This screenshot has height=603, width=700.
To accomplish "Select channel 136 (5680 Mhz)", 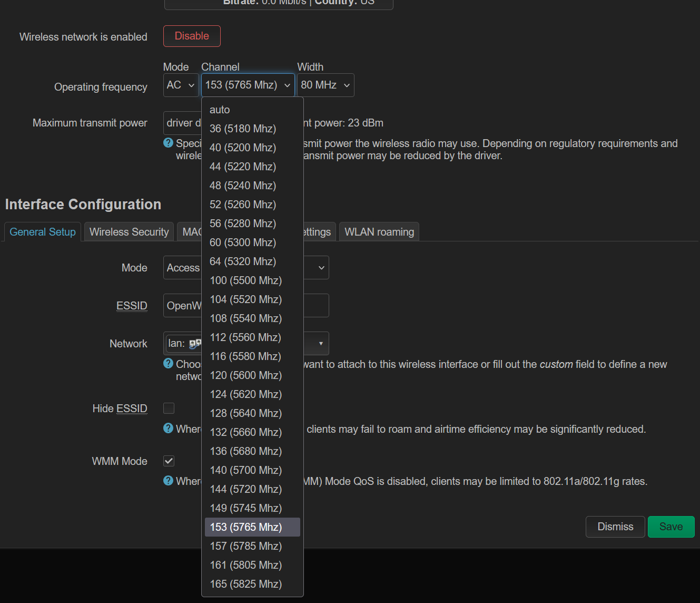I will [x=252, y=451].
